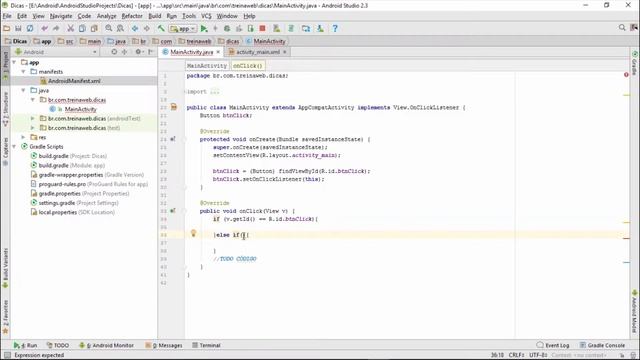
Task: Collapse the Gradle Scripts node
Action: (x=14, y=147)
